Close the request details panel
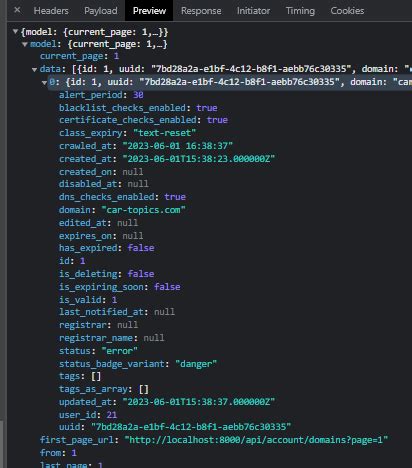The height and width of the screenshot is (468, 412). (x=17, y=10)
